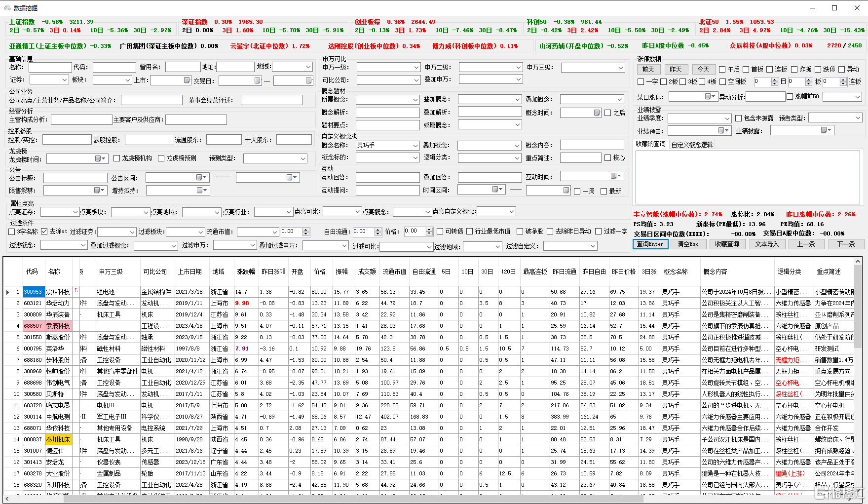Select the 秦川机床 name cell
Image resolution: width=868 pixels, height=504 pixels.
tap(58, 439)
